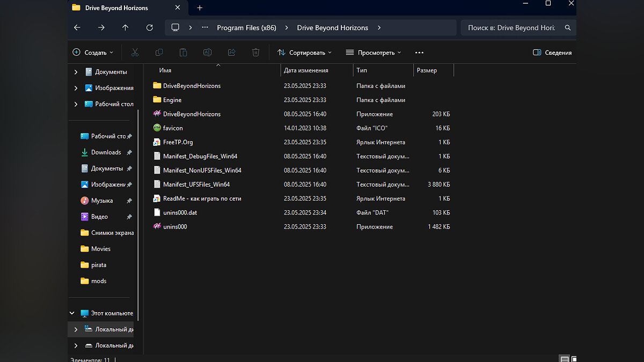Switch to large thumbnails view in status bar

coord(574,359)
